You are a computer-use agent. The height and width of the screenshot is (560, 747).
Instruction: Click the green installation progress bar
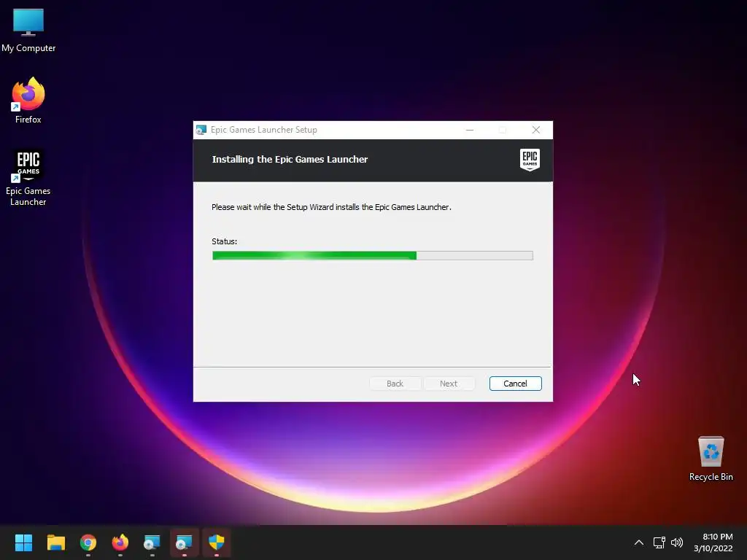[373, 256]
